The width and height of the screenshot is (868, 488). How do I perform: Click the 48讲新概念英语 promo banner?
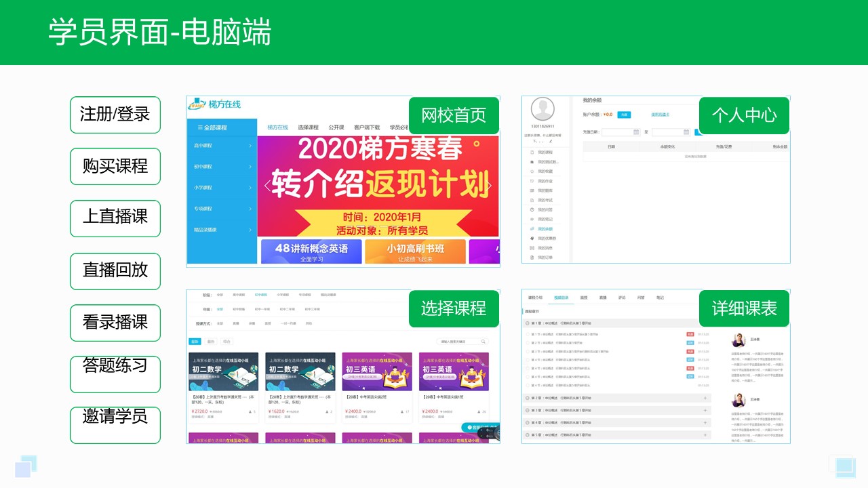311,251
